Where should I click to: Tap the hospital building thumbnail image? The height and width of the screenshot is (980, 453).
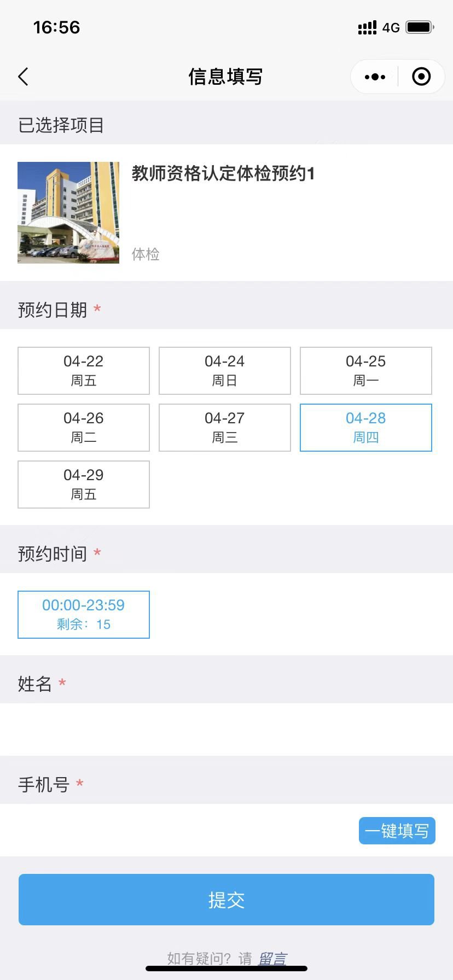point(68,213)
